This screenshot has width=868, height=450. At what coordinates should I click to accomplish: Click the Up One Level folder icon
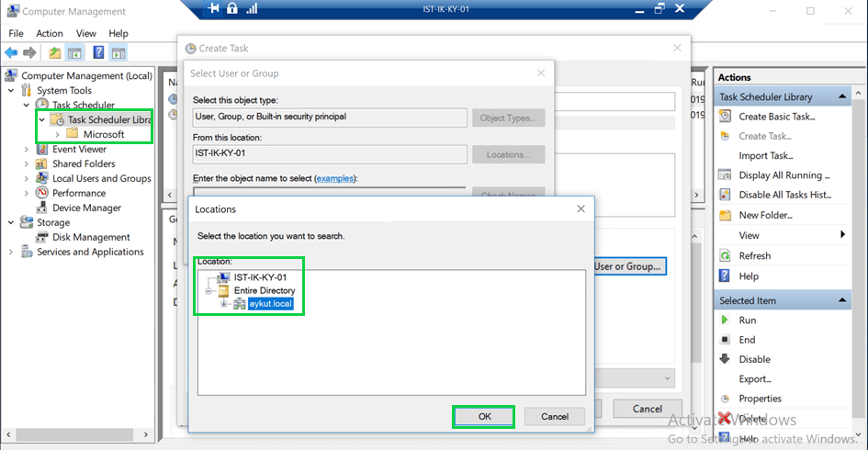(55, 53)
